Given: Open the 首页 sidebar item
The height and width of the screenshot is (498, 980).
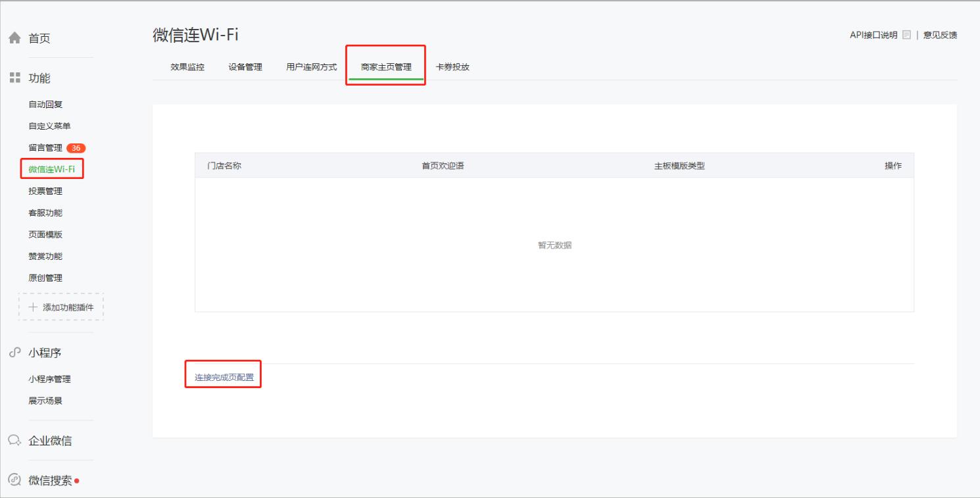Looking at the screenshot, I should (39, 39).
